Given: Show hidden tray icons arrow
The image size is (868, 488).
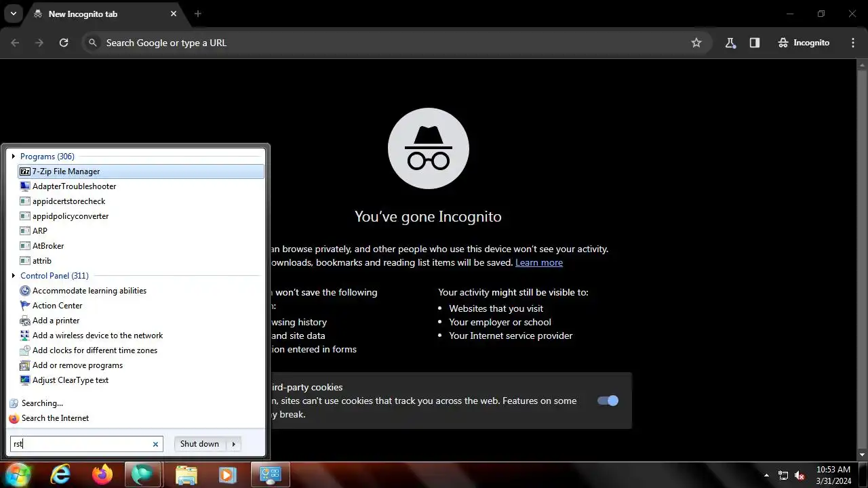Looking at the screenshot, I should (x=766, y=475).
